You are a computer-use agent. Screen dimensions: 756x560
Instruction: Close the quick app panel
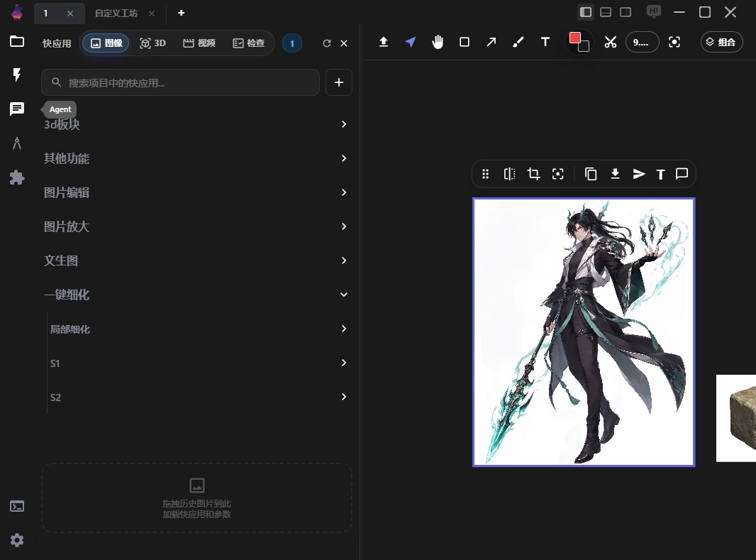pos(344,43)
